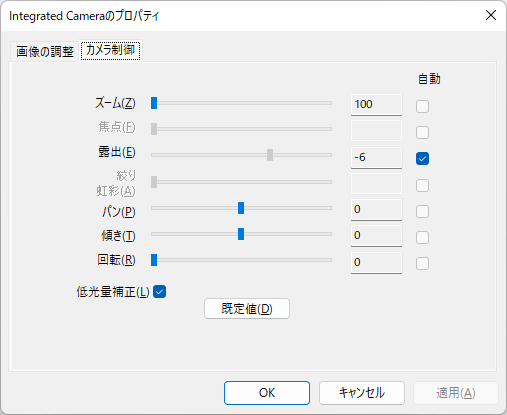Uncheck the 露出 auto checkbox

click(x=422, y=159)
